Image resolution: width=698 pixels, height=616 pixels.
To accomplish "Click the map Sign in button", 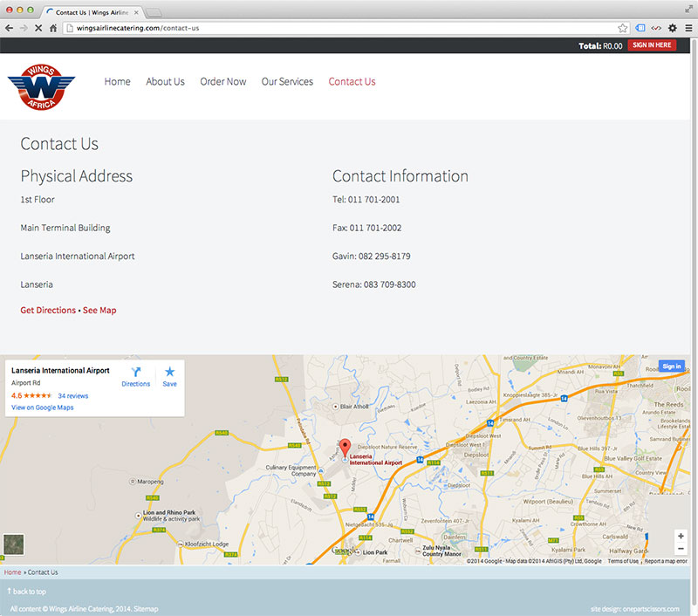I will click(x=671, y=366).
